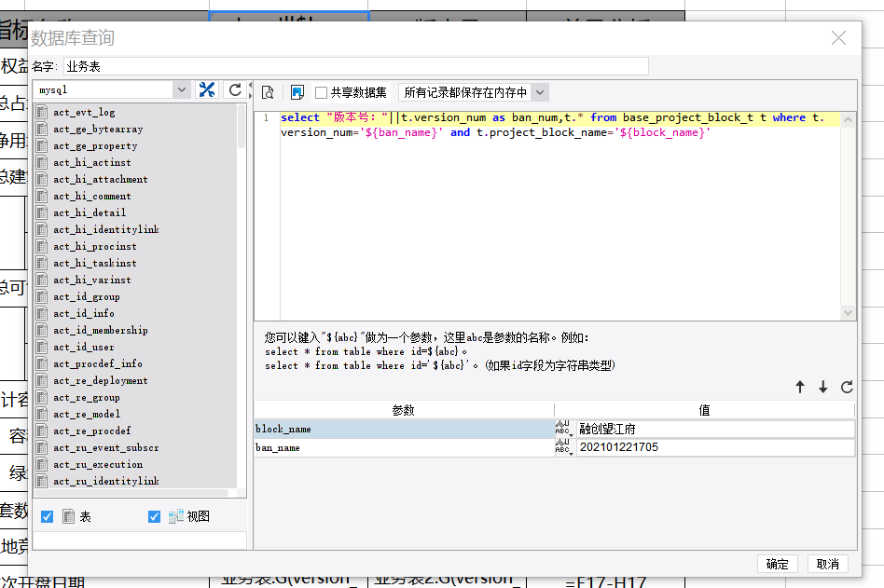This screenshot has width=884, height=588.
Task: Expand the 所有记录都保存在内存中 dropdown
Action: pyautogui.click(x=539, y=92)
